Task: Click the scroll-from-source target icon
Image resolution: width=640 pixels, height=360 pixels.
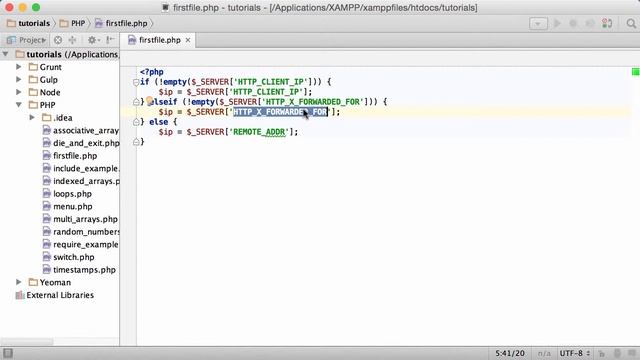Action: (58, 40)
